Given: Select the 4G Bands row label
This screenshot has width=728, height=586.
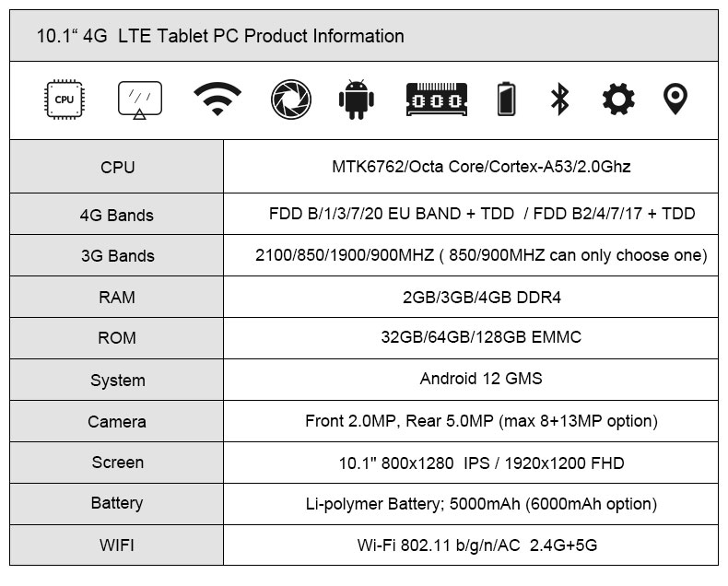Looking at the screenshot, I should click(116, 216).
